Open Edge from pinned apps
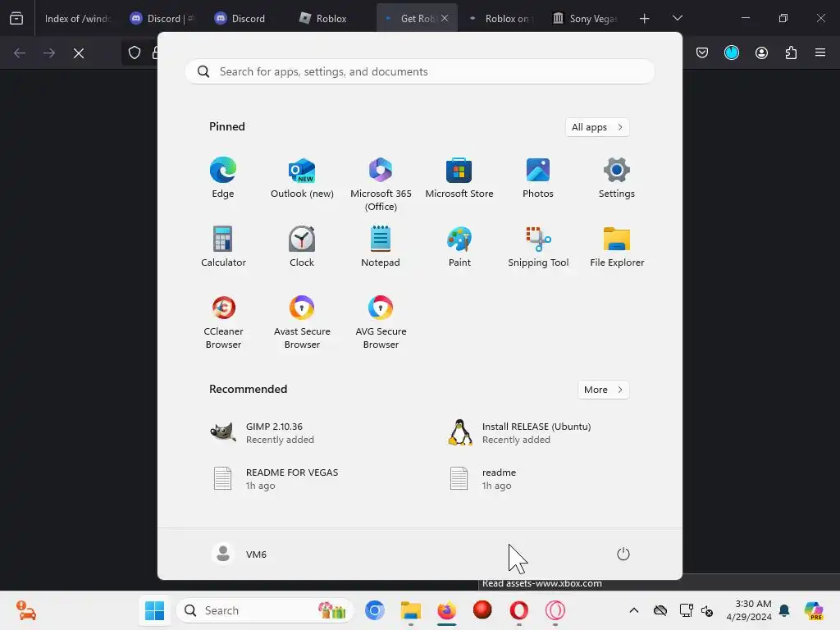840x630 pixels. (223, 178)
